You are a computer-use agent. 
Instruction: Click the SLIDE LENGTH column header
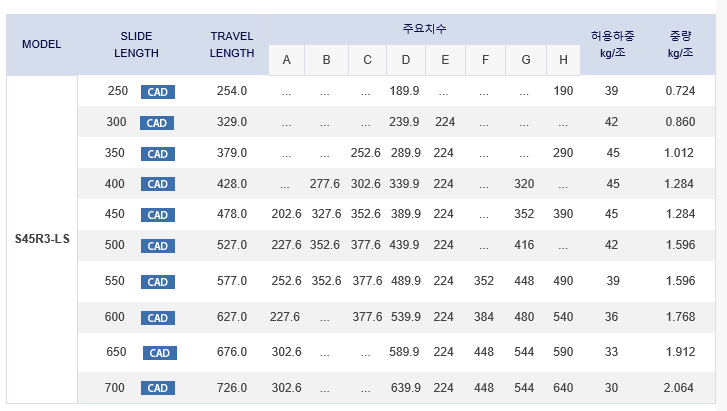136,44
